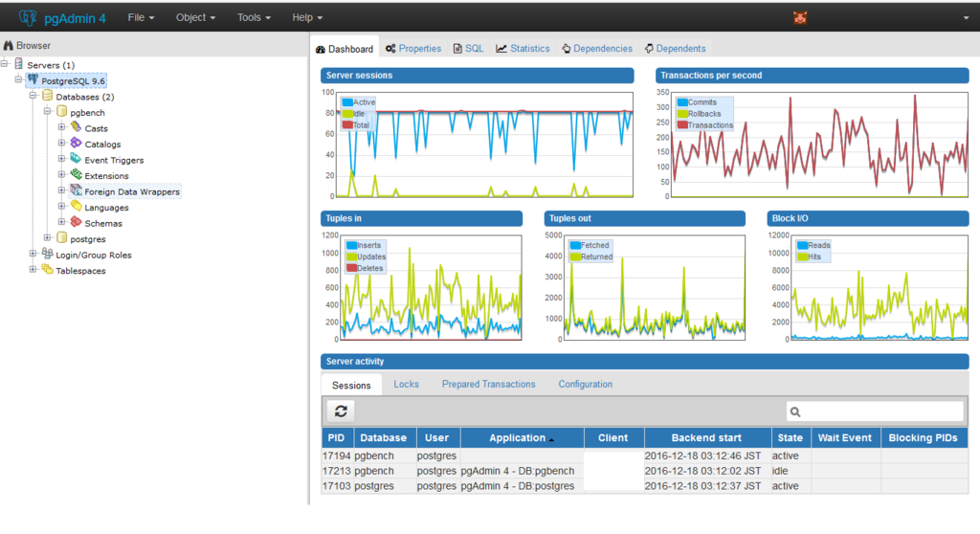Switch to the Properties tab
Image resolution: width=980 pixels, height=534 pixels.
pos(413,48)
